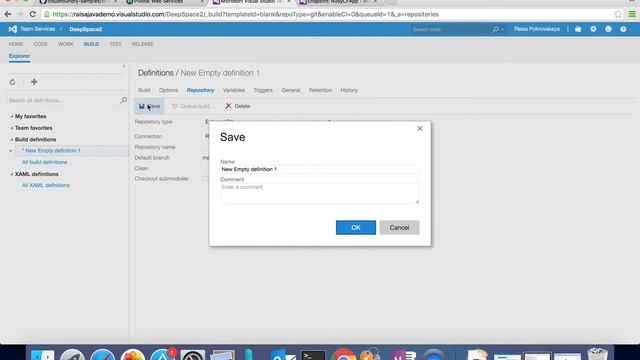The height and width of the screenshot is (360, 640).
Task: Open Terminal from the Dock
Action: click(313, 355)
